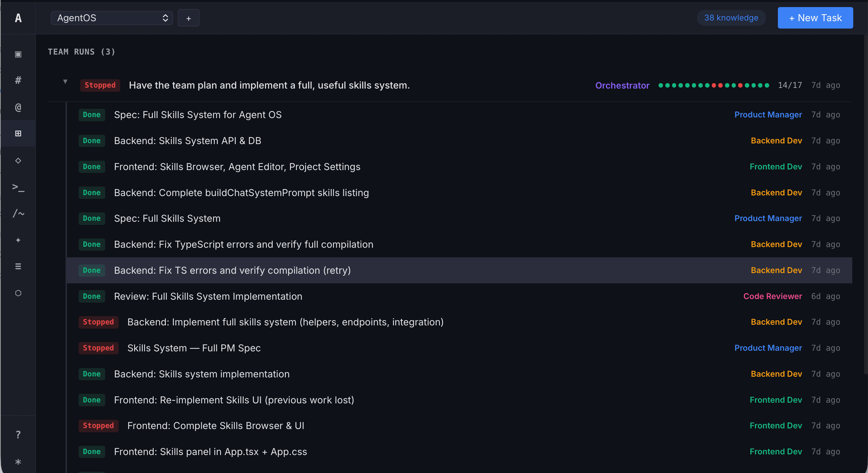Click the diamond sidebar icon

pyautogui.click(x=18, y=160)
